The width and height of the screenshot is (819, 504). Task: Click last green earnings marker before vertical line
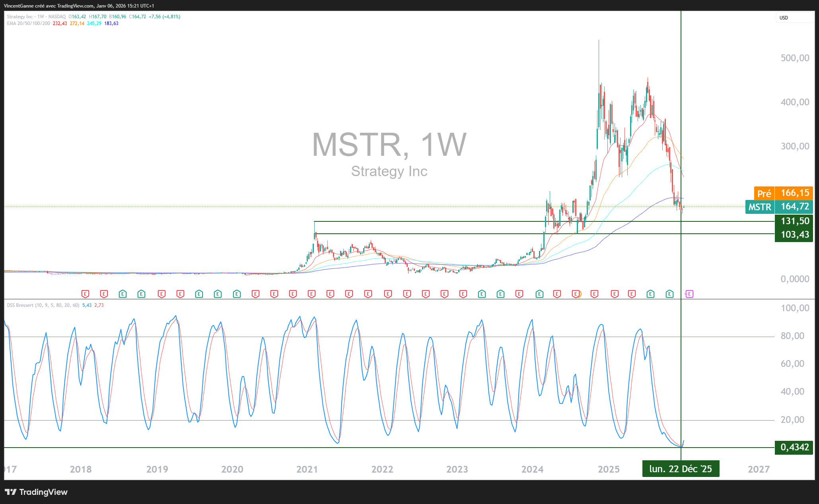point(669,294)
